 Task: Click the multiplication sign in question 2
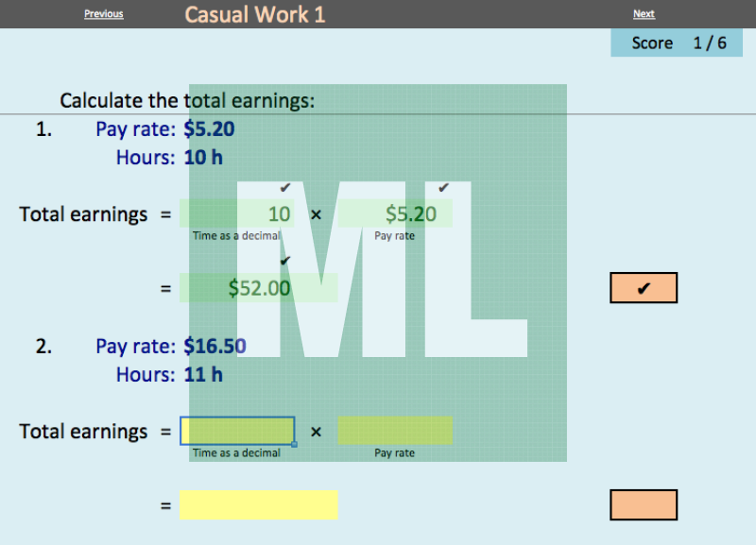(x=316, y=432)
